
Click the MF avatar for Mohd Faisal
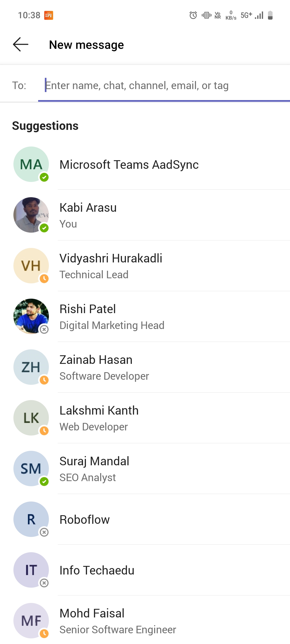click(x=31, y=621)
